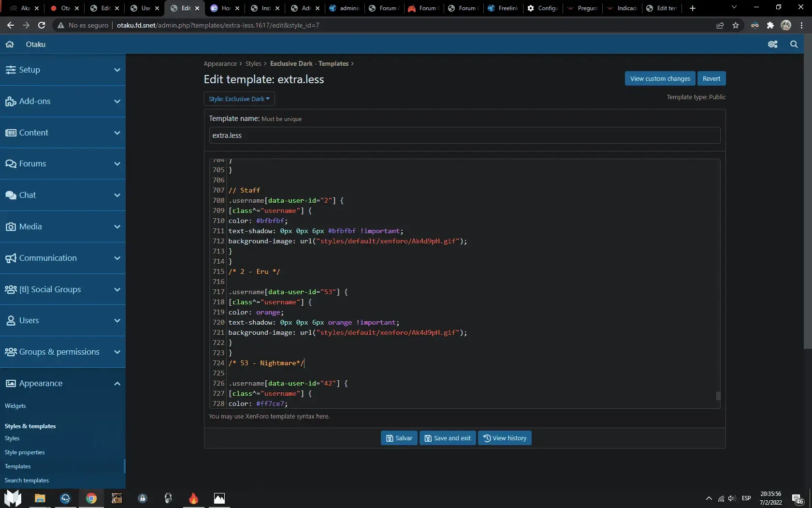812x508 pixels.
Task: Open the volume icon in system tray
Action: 731,498
